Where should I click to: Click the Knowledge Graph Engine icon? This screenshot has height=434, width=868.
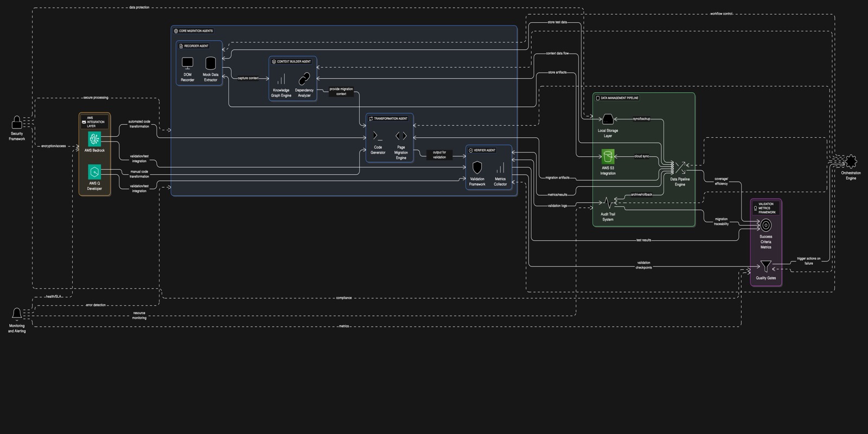coord(281,79)
